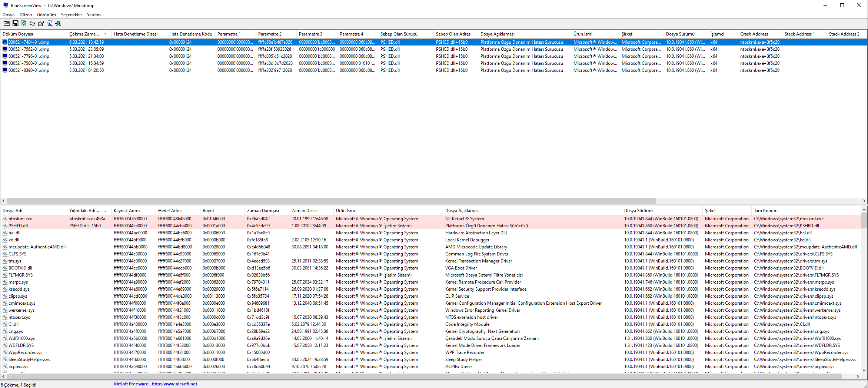Screen dimensions: 868x388
Task: Click the dump icon beside 030521-7796-01.dmp
Action: pos(5,56)
